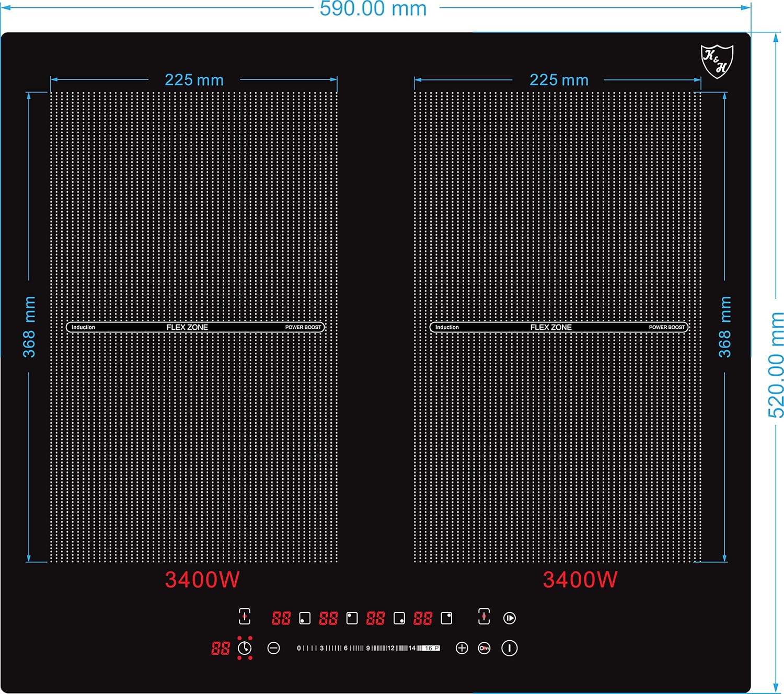Select the front-left cooking zone icon
The width and height of the screenshot is (784, 694).
(305, 619)
